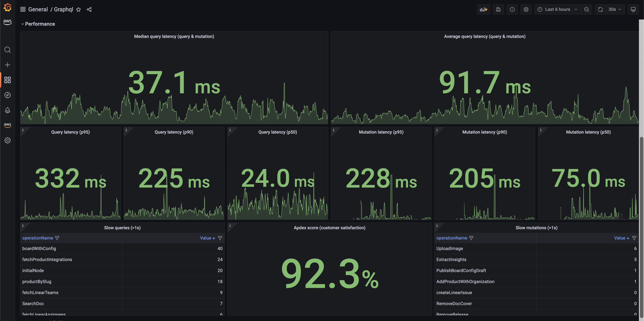The height and width of the screenshot is (321, 644).
Task: Click the Create plus icon in sidebar
Action: pyautogui.click(x=8, y=65)
